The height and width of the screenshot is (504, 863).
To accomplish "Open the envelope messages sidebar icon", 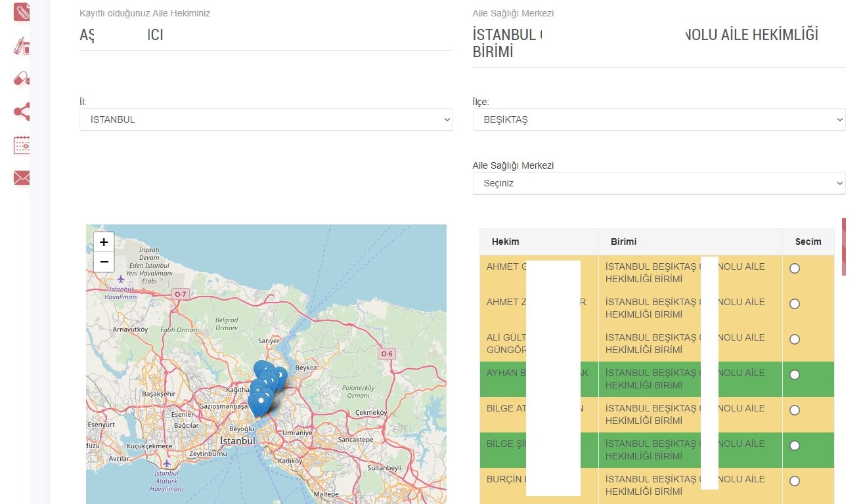I will (22, 178).
